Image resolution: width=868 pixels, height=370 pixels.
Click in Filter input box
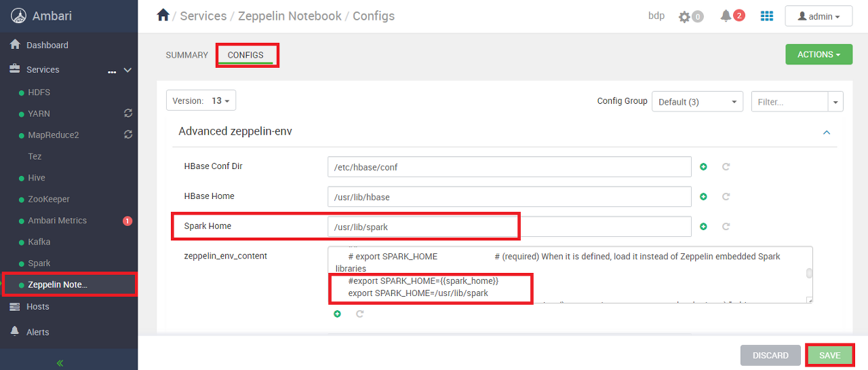(790, 102)
